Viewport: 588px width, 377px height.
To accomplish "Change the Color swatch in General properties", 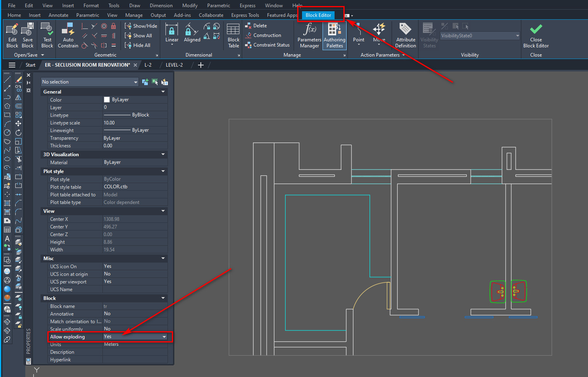I will point(106,99).
